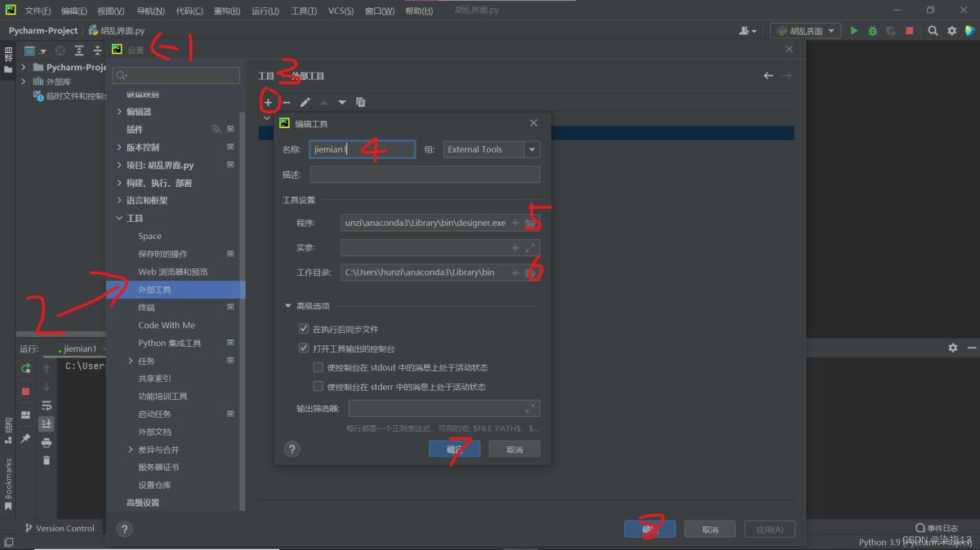Open the 导航(N) menu

coord(149,11)
